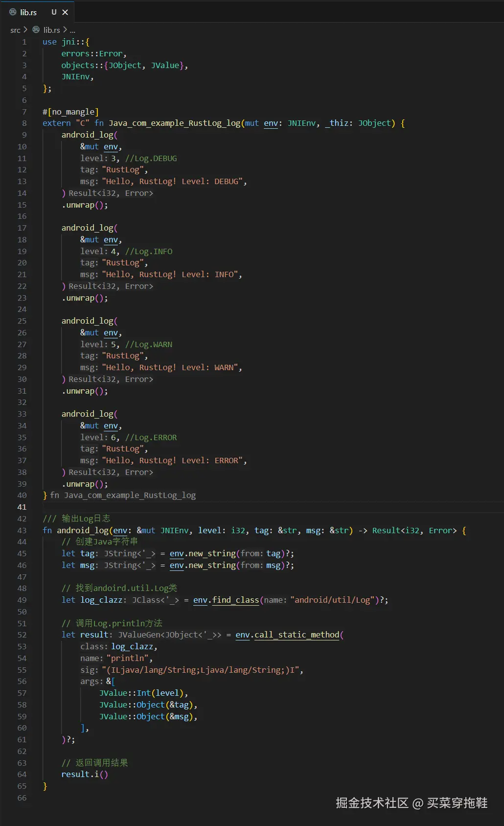Viewport: 504px width, 826px height.
Task: Click the Result<i32, Error> hint on line 14
Action: point(111,193)
